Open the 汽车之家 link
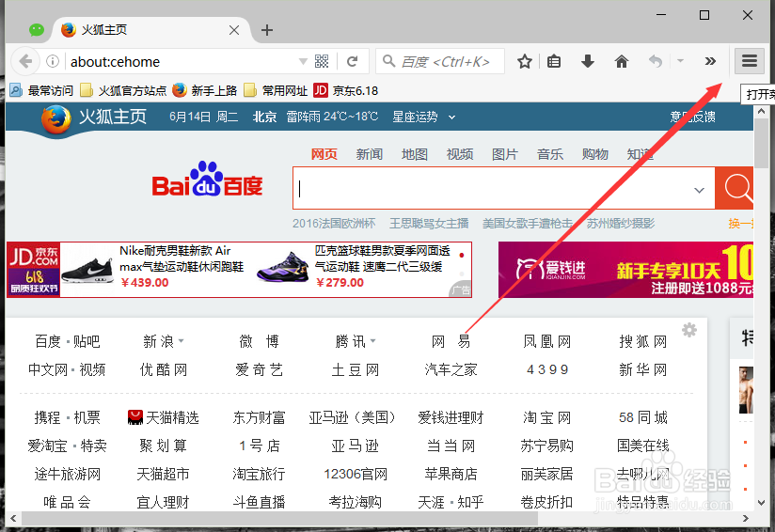775x532 pixels. [451, 369]
